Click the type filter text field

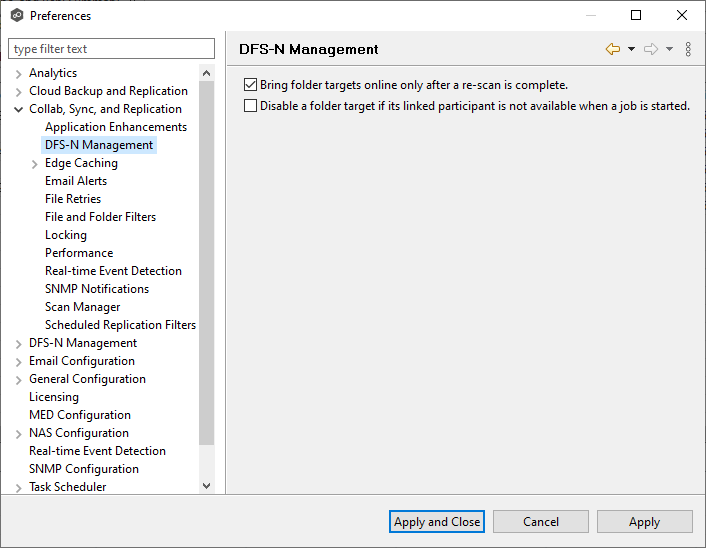click(111, 49)
